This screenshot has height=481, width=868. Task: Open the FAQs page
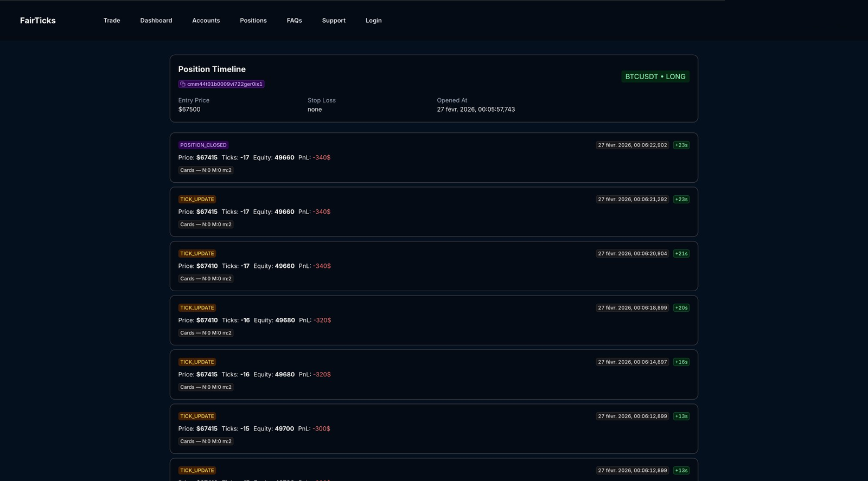(x=295, y=21)
